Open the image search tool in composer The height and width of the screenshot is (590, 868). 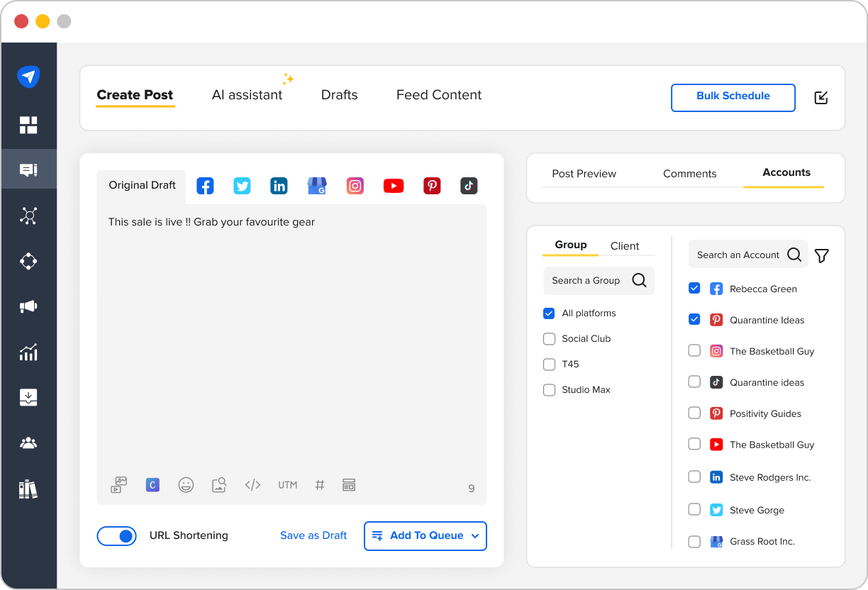click(x=219, y=485)
